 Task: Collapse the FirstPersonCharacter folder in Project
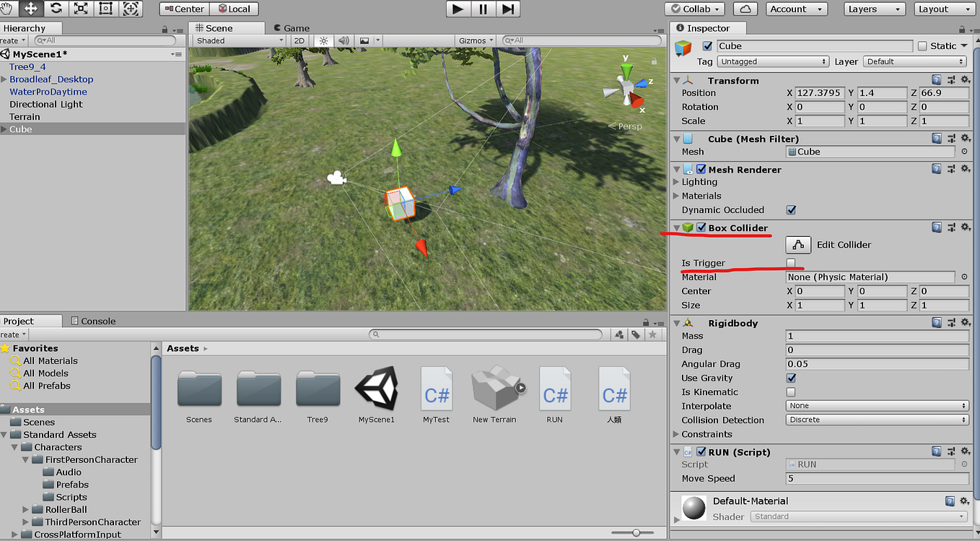[x=25, y=459]
